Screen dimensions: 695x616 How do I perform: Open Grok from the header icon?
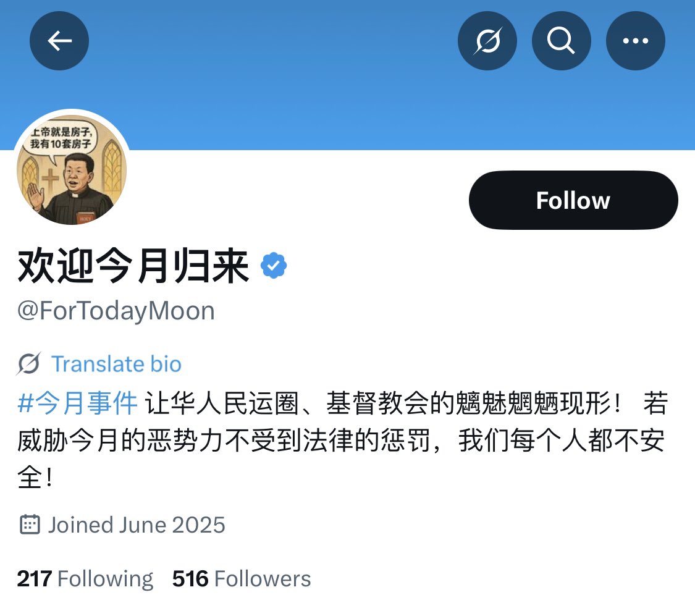[487, 41]
